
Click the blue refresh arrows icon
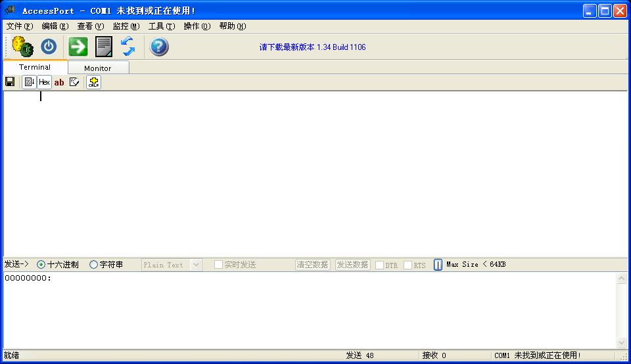[128, 47]
